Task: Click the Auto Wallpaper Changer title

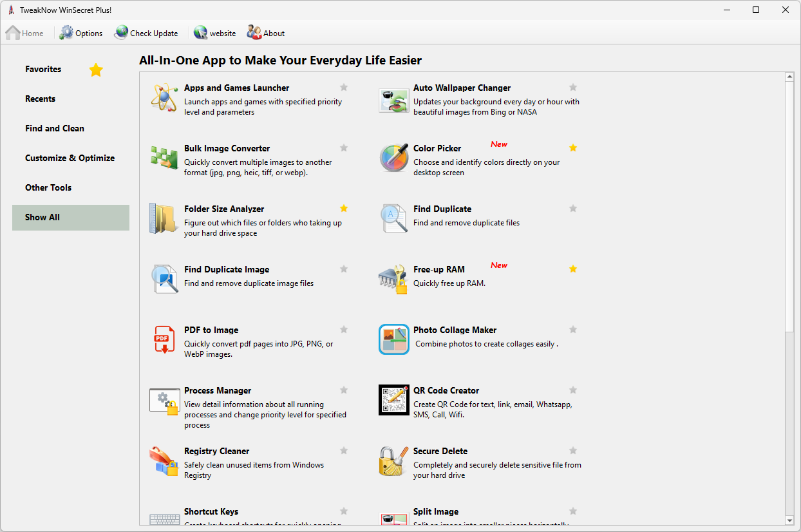Action: [462, 88]
